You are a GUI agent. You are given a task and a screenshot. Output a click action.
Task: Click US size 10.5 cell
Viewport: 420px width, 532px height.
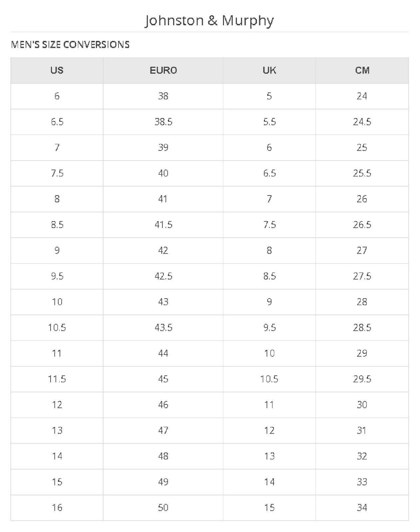click(57, 328)
